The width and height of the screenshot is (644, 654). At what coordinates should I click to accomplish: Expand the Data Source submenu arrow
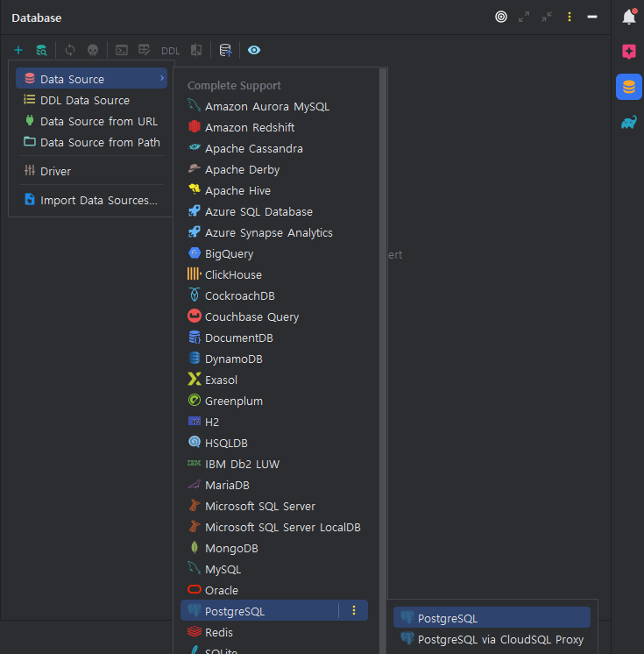[162, 78]
